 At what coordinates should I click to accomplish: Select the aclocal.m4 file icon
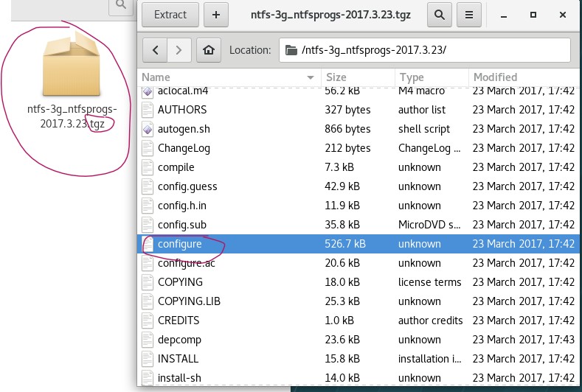[x=148, y=91]
